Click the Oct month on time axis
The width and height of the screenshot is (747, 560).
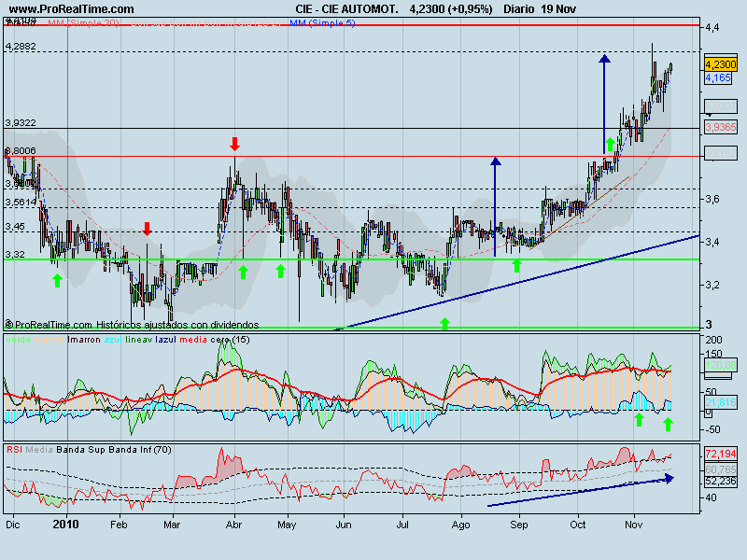(x=578, y=525)
